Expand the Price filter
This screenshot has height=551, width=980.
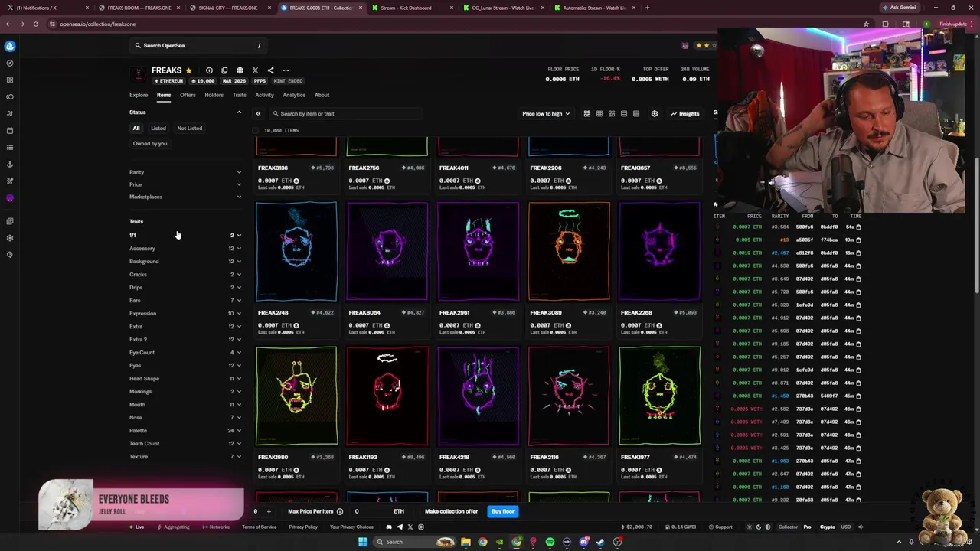pos(185,184)
